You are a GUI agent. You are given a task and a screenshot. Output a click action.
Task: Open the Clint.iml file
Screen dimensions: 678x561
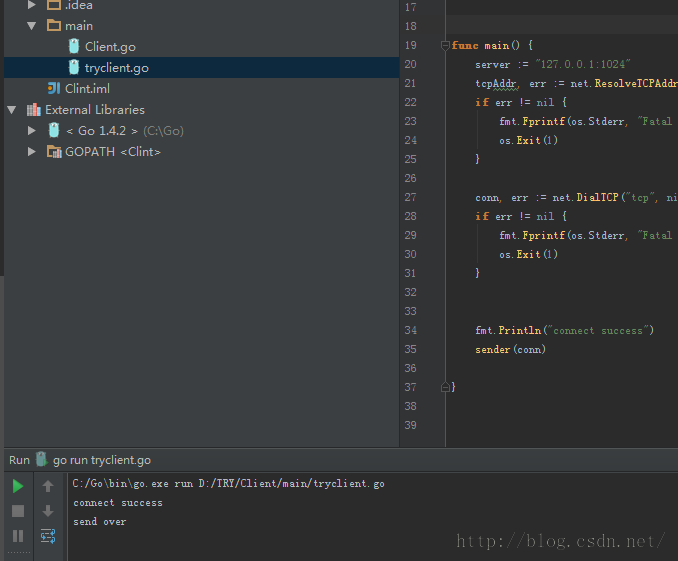coord(87,89)
